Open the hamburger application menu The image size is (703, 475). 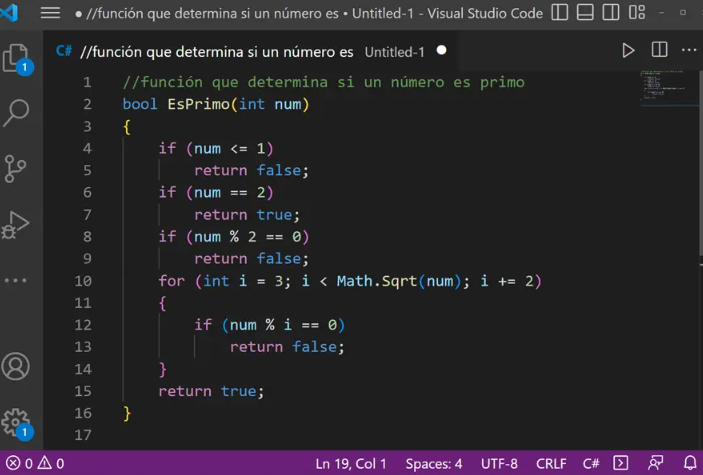[x=50, y=13]
